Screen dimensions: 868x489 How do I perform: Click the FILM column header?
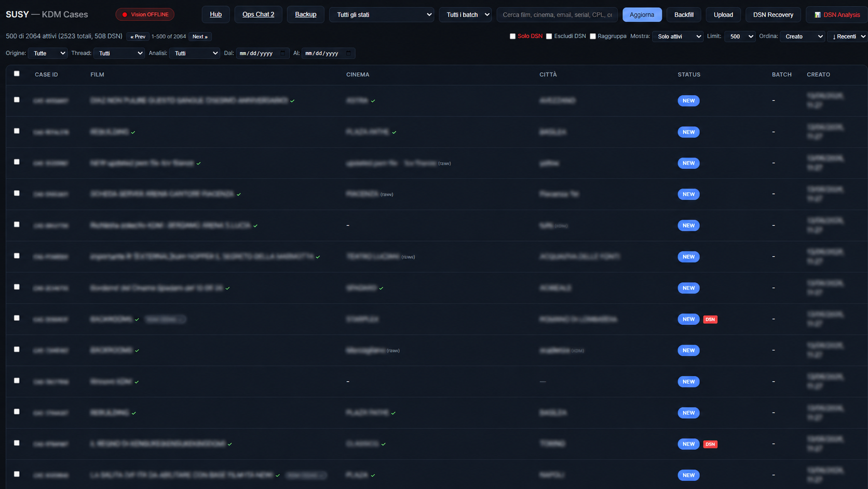tap(97, 74)
